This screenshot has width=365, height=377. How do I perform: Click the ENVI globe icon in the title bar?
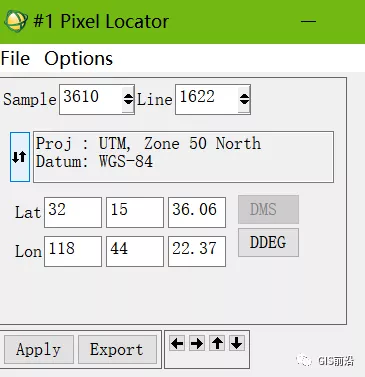click(x=15, y=21)
